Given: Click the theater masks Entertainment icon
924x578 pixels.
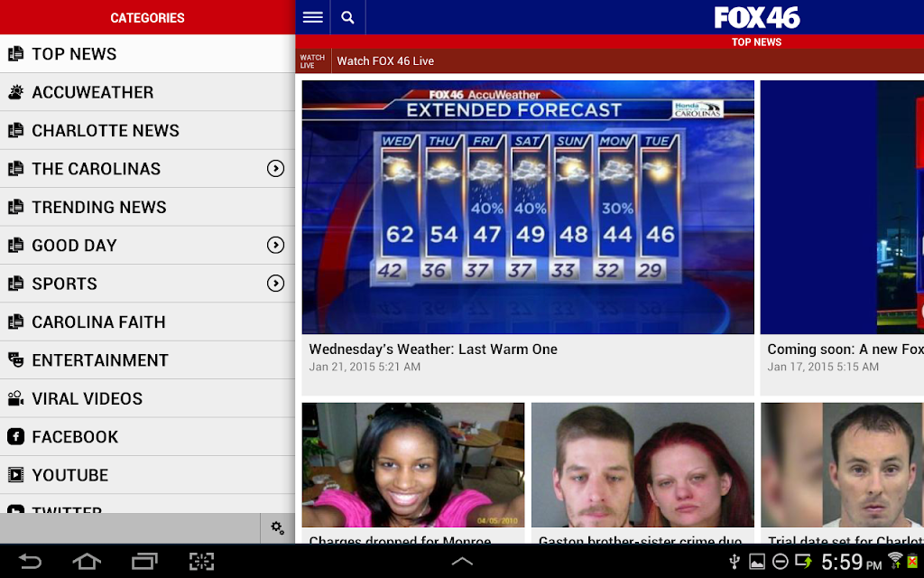Looking at the screenshot, I should coord(16,360).
